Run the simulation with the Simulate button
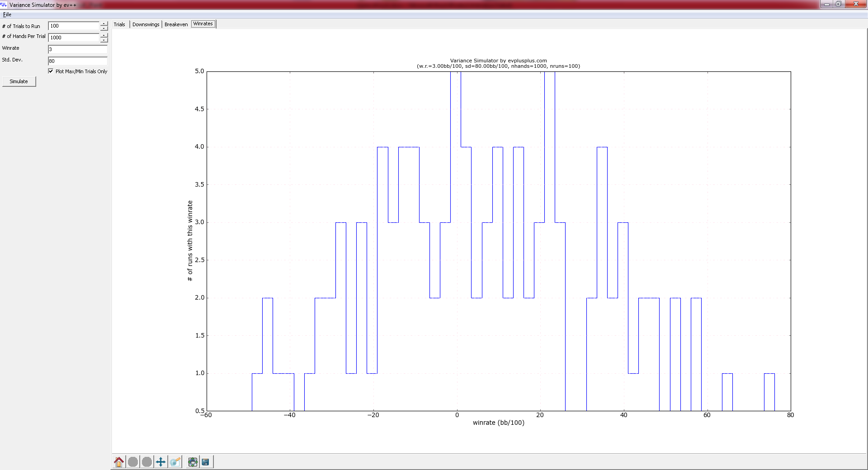This screenshot has height=470, width=868. tap(19, 81)
